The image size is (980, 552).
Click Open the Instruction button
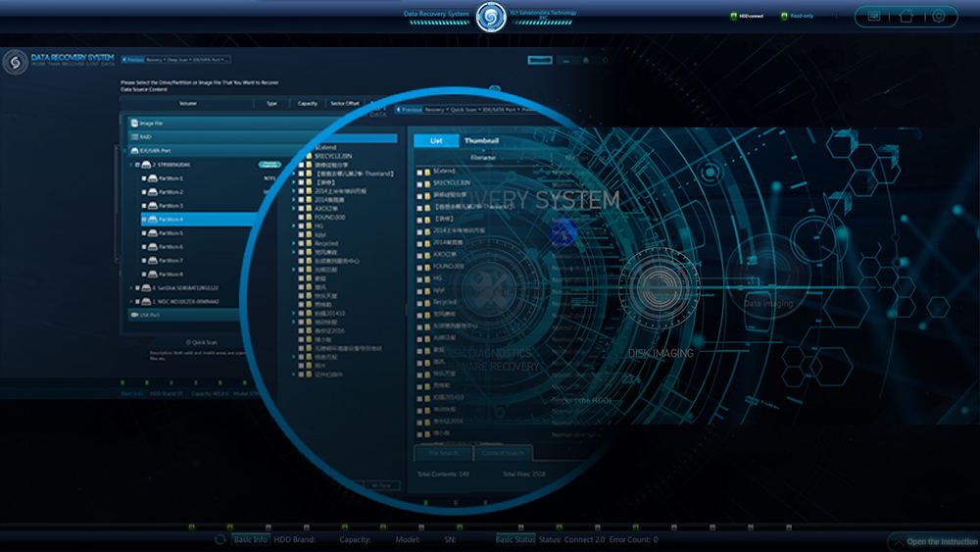tap(934, 542)
